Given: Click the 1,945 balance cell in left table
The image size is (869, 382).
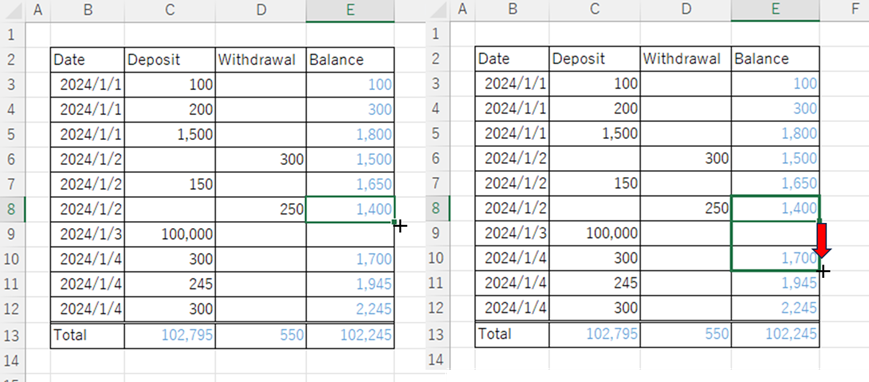Looking at the screenshot, I should [350, 284].
